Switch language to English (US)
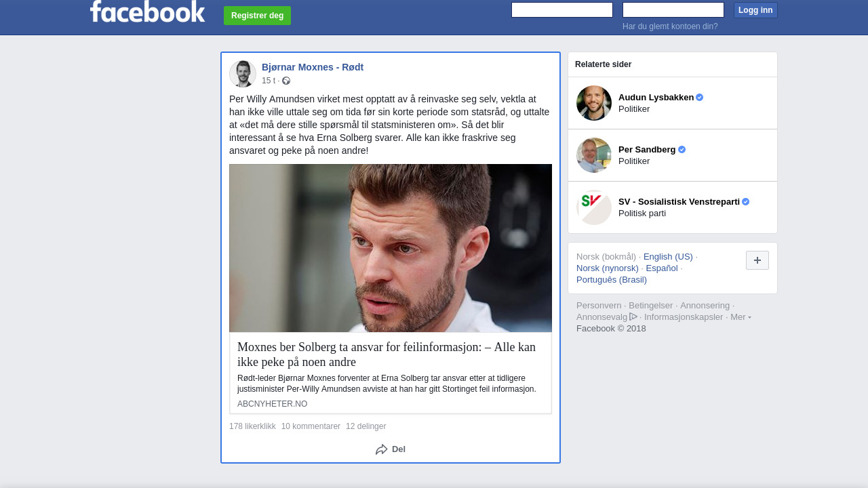Image resolution: width=868 pixels, height=488 pixels. [x=668, y=257]
